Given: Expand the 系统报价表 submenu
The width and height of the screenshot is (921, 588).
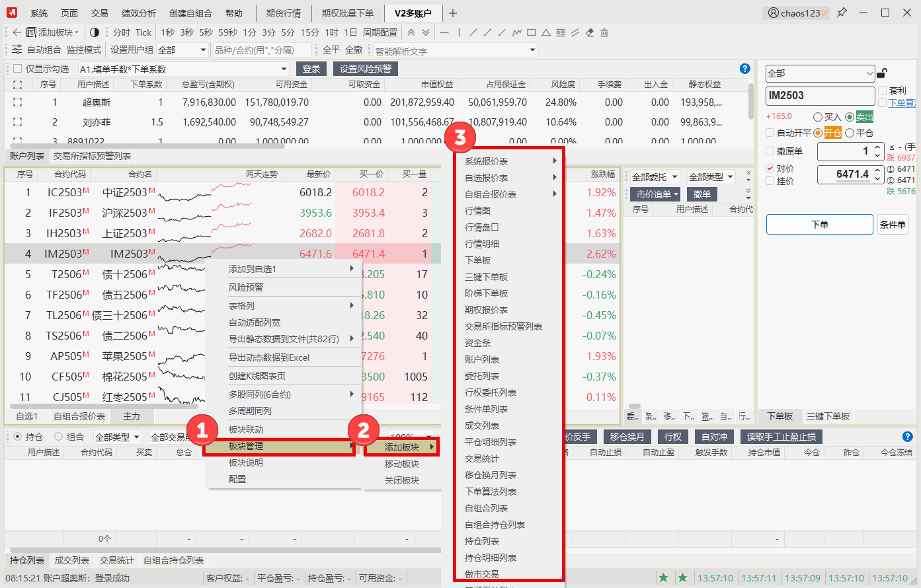Looking at the screenshot, I should point(509,161).
